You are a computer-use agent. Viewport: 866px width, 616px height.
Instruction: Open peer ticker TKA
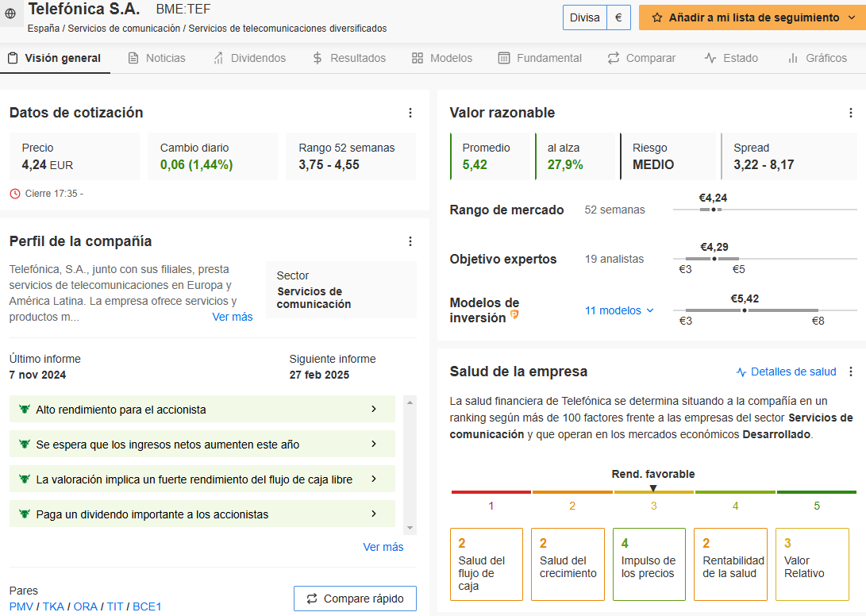click(53, 606)
